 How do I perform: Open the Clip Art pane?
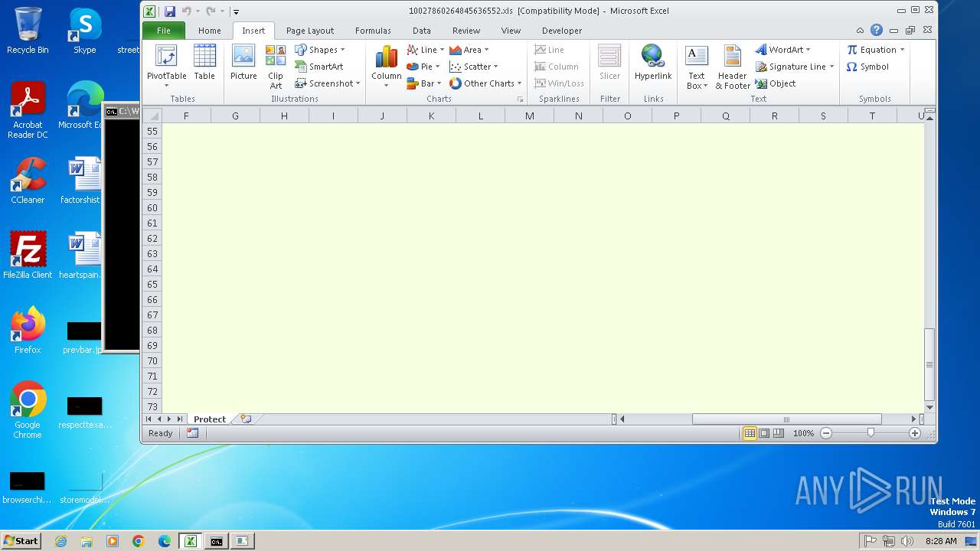click(x=276, y=67)
